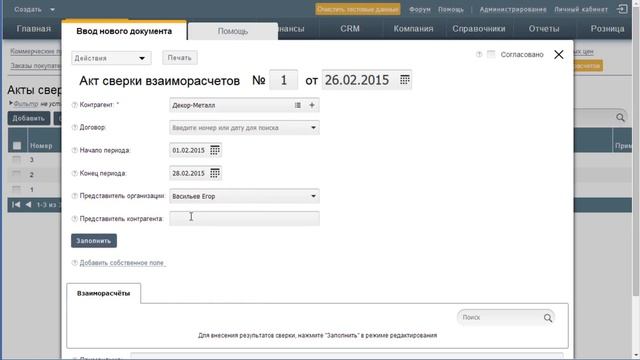Click help icon next to Контрагент label

tap(75, 105)
